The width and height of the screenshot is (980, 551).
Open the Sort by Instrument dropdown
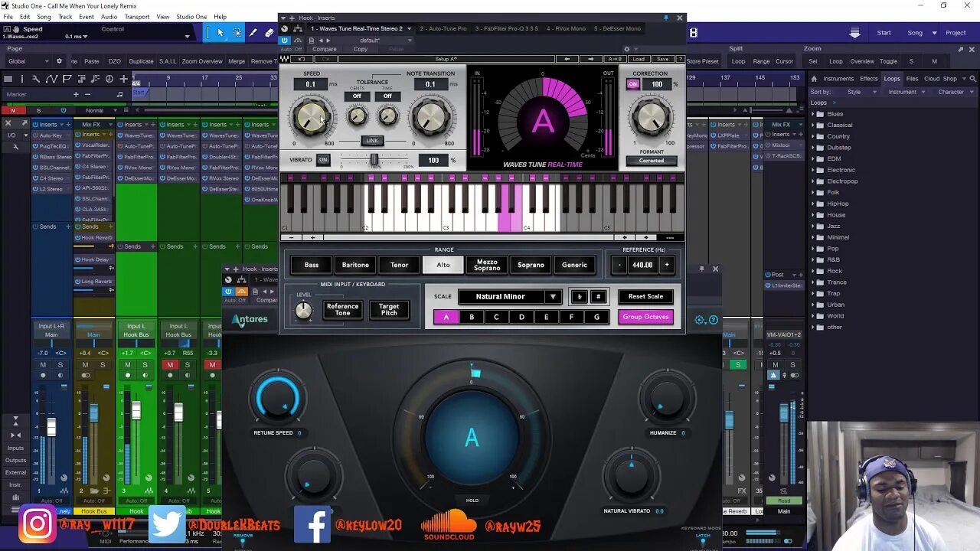[x=907, y=92]
